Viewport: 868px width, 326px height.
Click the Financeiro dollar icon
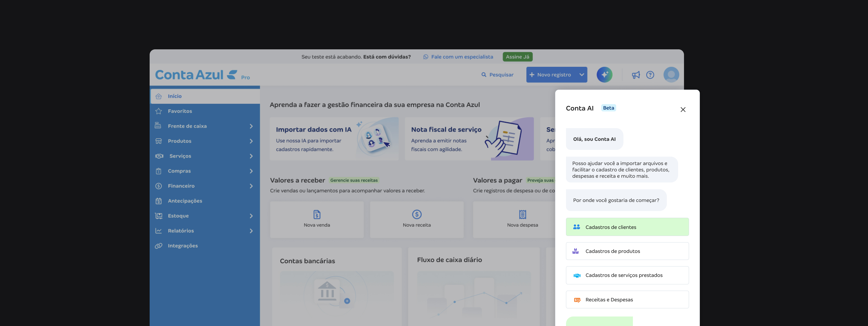tap(159, 186)
